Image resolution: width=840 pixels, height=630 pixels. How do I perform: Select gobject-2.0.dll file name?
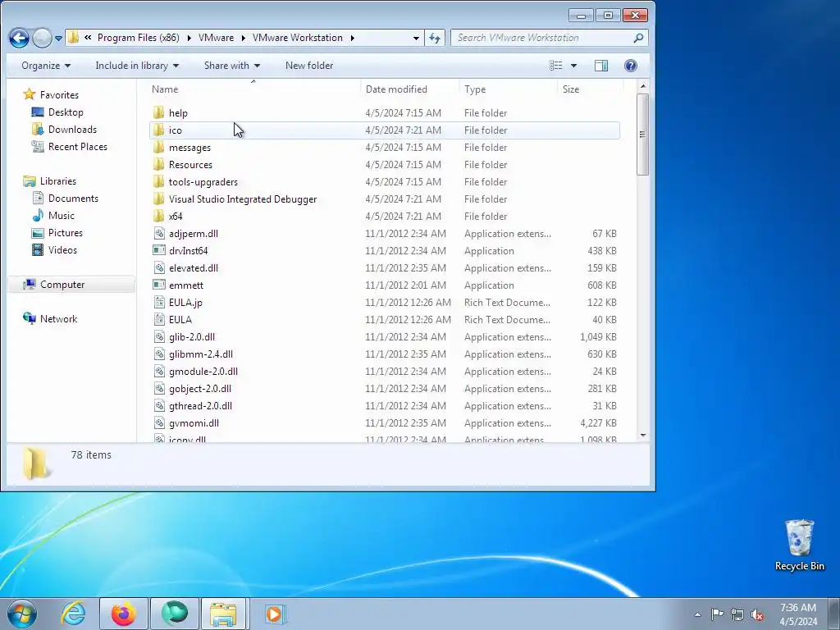tap(200, 388)
